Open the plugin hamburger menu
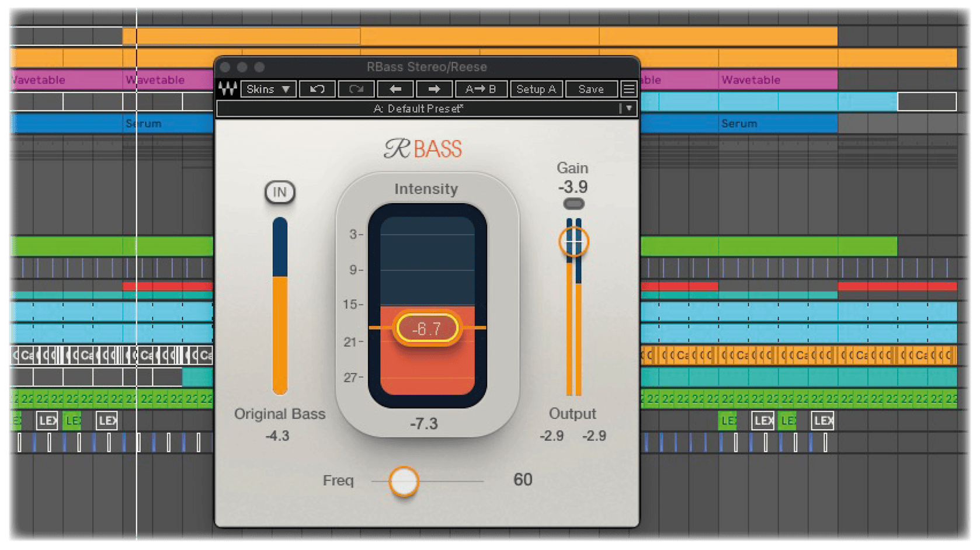The width and height of the screenshot is (980, 550). point(628,89)
